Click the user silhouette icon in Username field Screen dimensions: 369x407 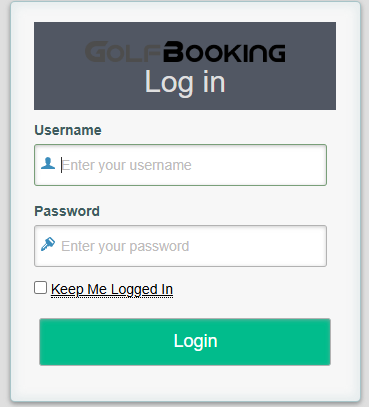[48, 163]
